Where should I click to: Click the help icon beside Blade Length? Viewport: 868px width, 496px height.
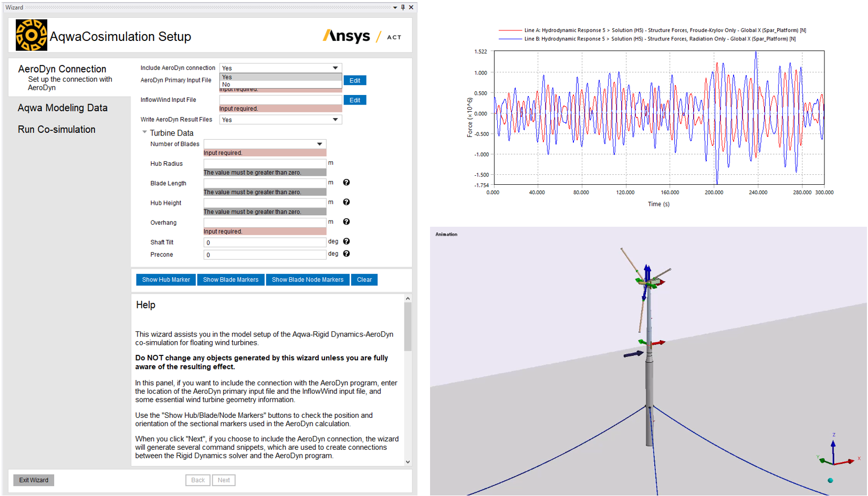346,183
